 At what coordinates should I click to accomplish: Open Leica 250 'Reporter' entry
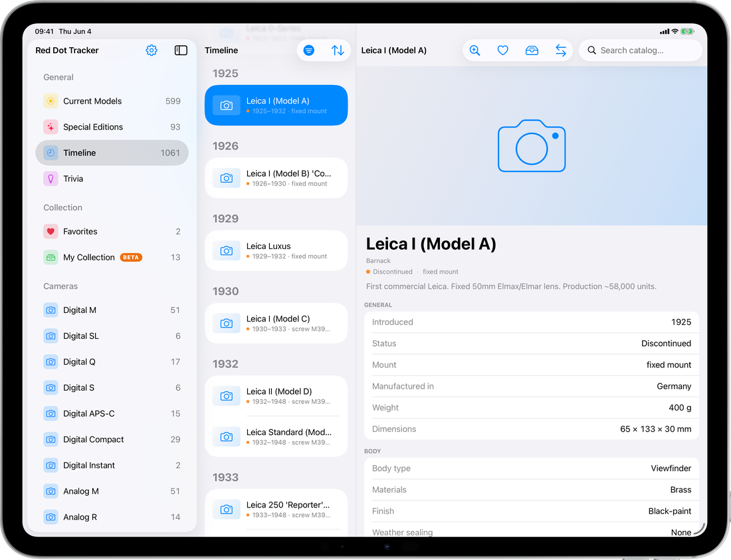276,510
